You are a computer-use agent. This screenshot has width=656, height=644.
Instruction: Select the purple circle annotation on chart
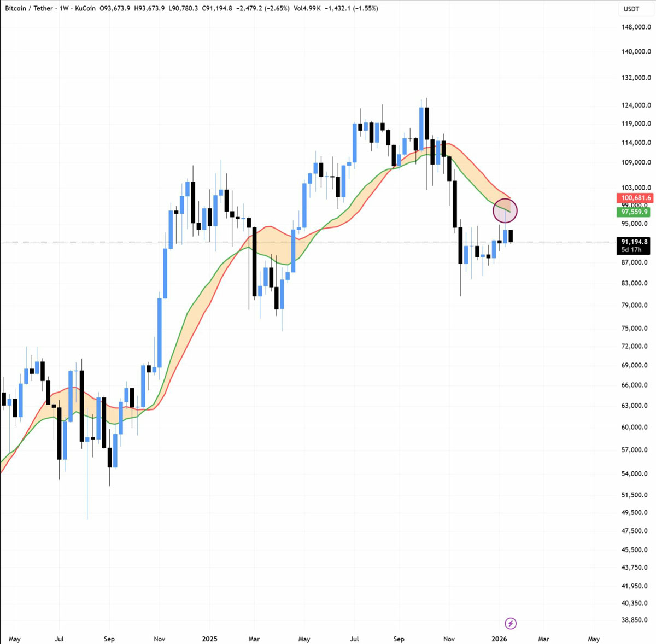click(505, 211)
